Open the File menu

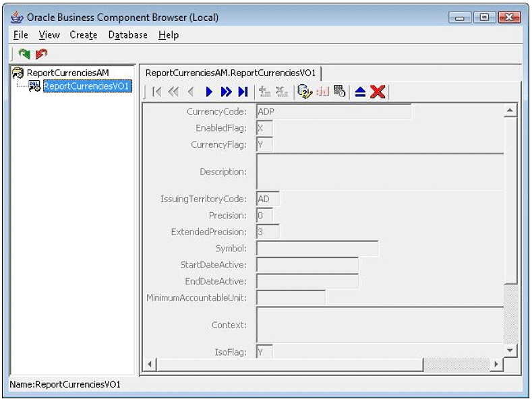(x=21, y=35)
